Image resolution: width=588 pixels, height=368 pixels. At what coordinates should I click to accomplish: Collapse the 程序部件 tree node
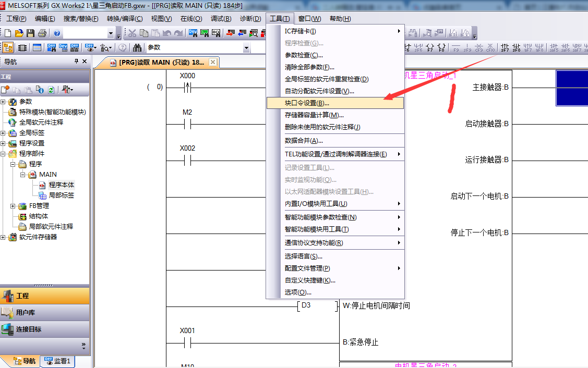coord(4,154)
